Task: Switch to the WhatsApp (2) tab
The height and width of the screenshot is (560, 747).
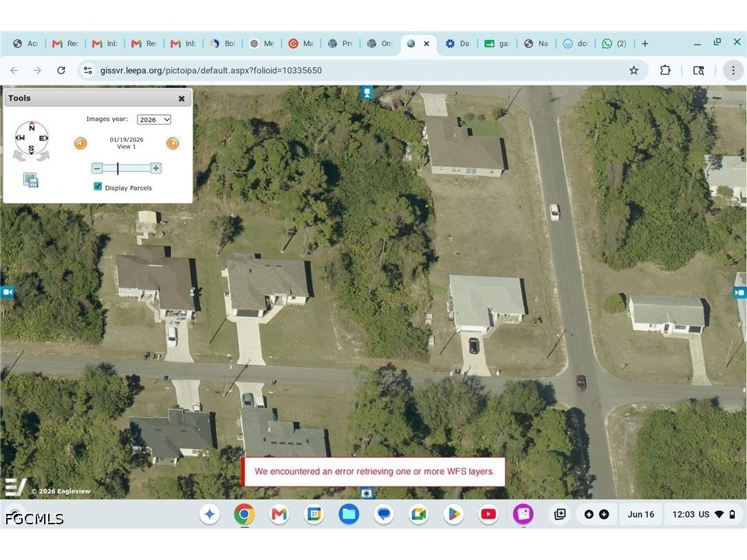Action: pos(614,43)
